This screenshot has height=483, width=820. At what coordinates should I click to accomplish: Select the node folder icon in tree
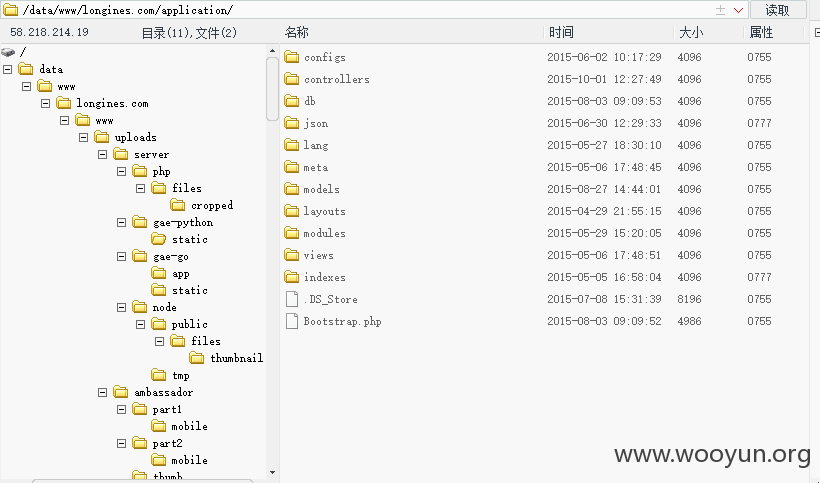coord(140,307)
